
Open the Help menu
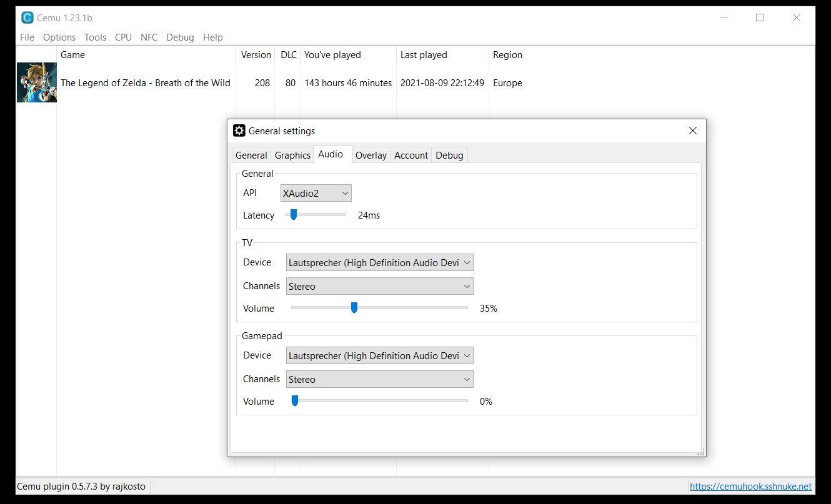[x=212, y=37]
